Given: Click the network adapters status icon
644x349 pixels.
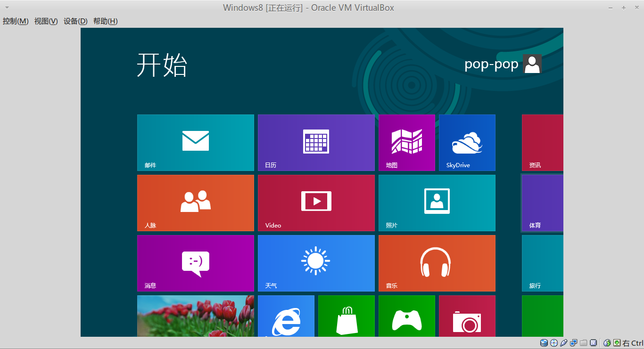Looking at the screenshot, I should pyautogui.click(x=574, y=343).
